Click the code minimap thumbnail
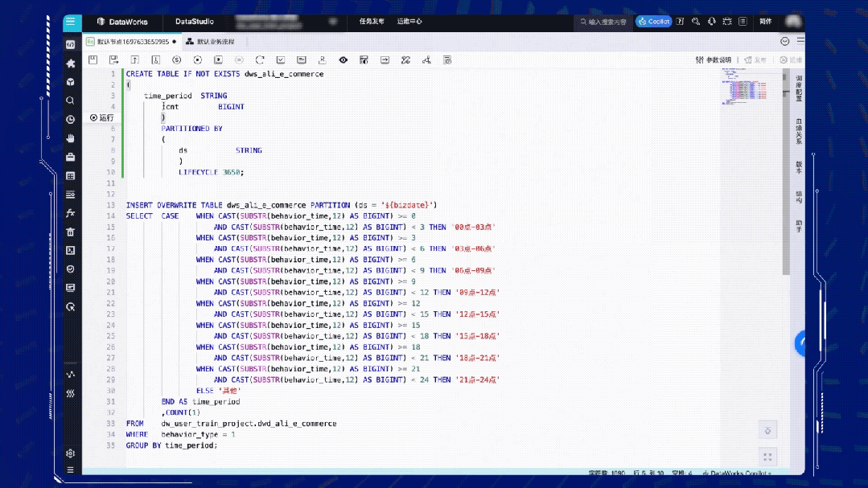Image resolution: width=868 pixels, height=488 pixels. click(745, 87)
